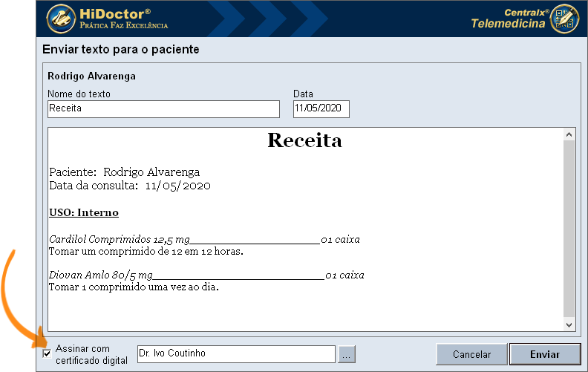The height and width of the screenshot is (372, 588).
Task: Click the Dr. Ivo Coutinho certificate field
Action: [236, 353]
